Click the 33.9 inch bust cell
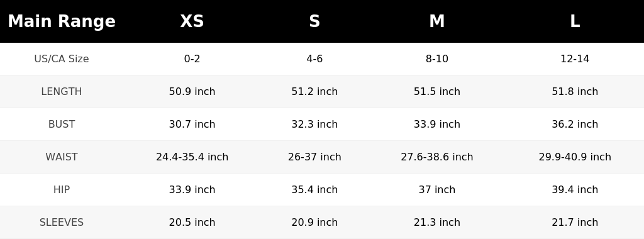 pos(436,124)
